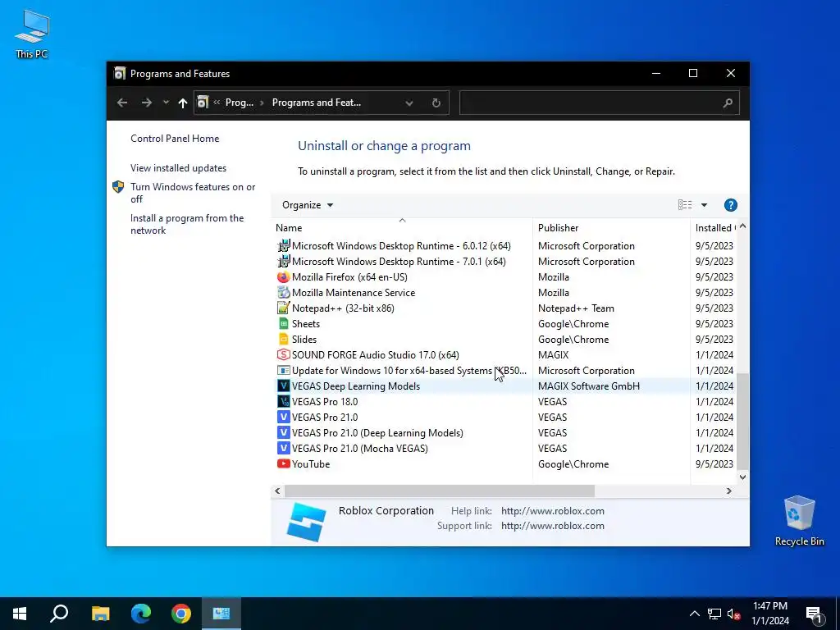
Task: Open Control Panel Home link
Action: [x=175, y=138]
